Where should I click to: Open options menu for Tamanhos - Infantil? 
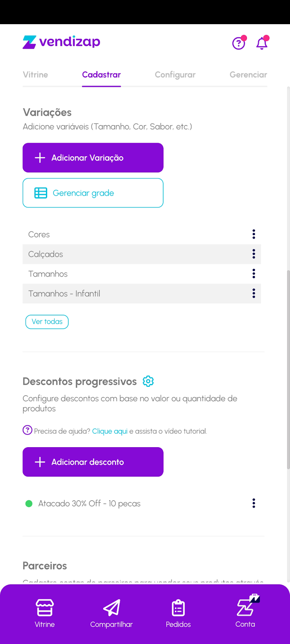(254, 293)
